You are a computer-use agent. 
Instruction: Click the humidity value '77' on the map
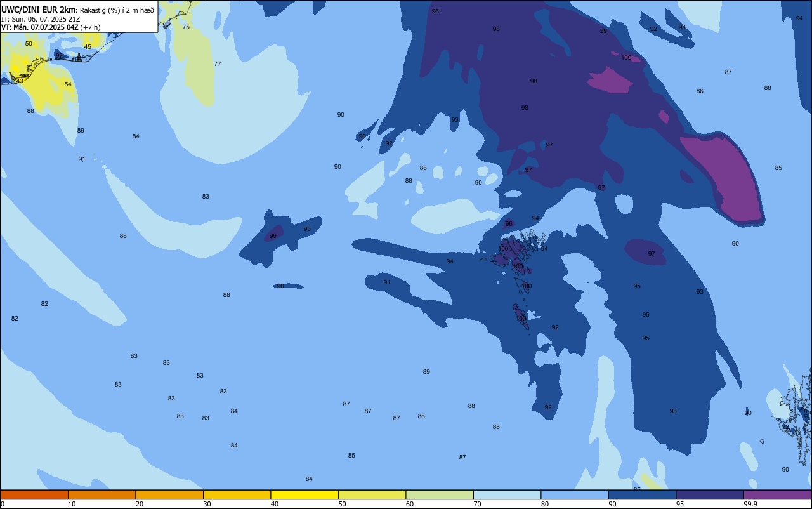pos(218,64)
